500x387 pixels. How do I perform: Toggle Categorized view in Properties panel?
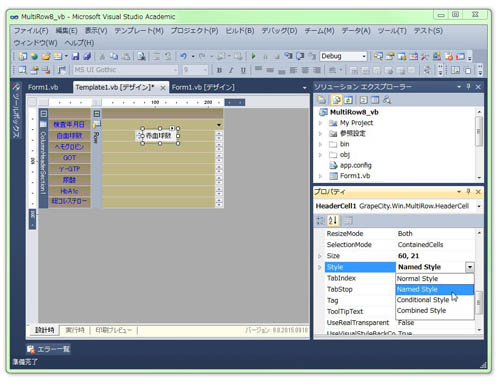click(x=320, y=220)
